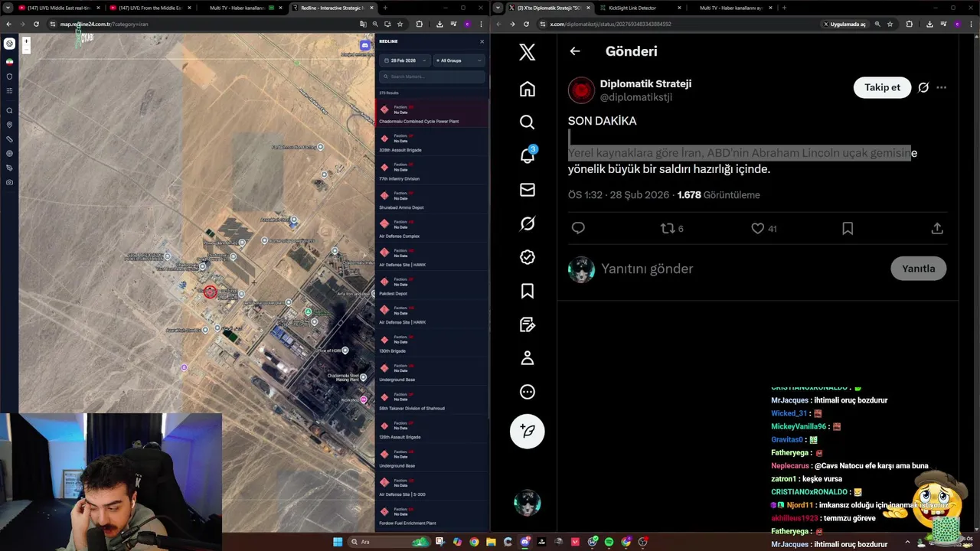Select Iran flag icon in Redline sidebar

click(x=9, y=61)
